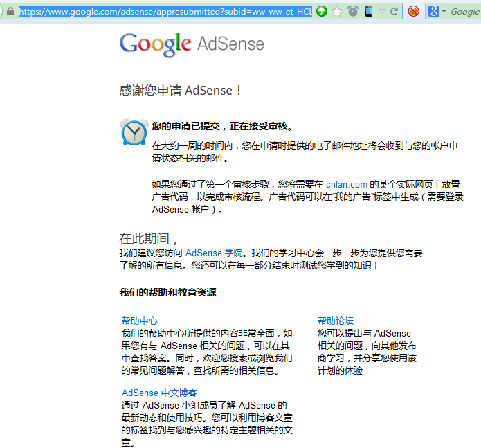The height and width of the screenshot is (448, 481).
Task: Click the mobile phone icon in address bar
Action: 369,11
